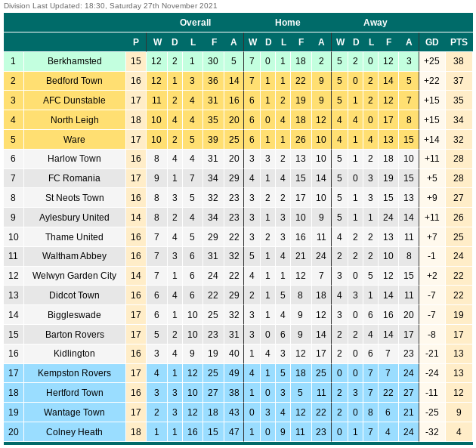
Task: Click the P played column header
Action: click(136, 42)
